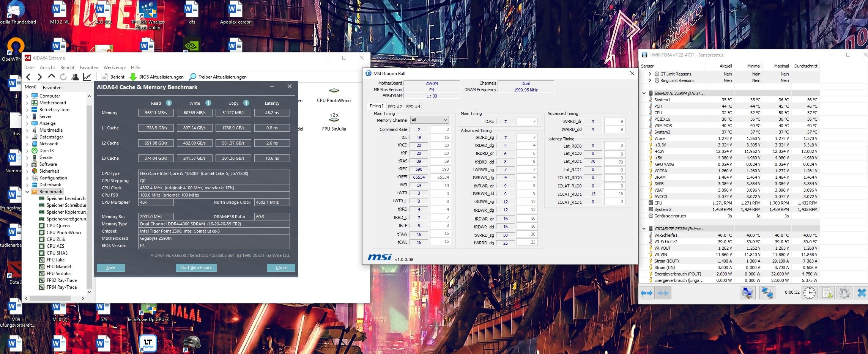Click the AIDA64 refresh icon
Screen dimensions: 868x354
[63, 77]
